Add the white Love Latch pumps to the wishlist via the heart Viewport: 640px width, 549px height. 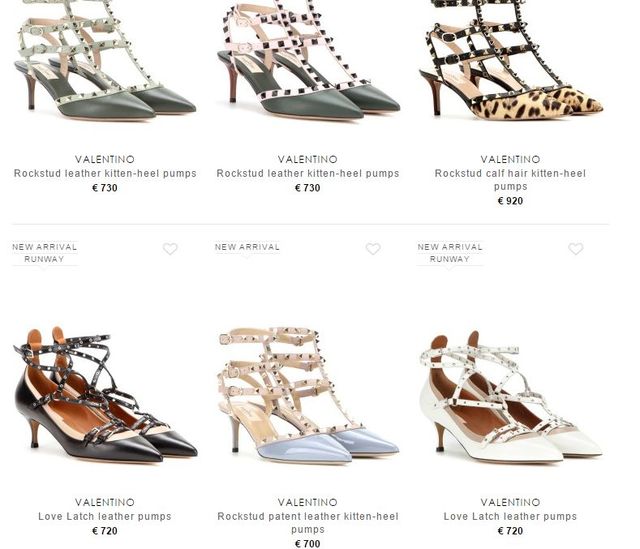576,249
